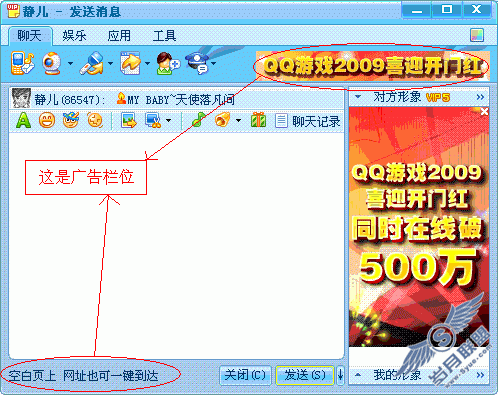Expand the webcam video dropdown arrow
Image resolution: width=498 pixels, height=395 pixels.
(x=70, y=63)
